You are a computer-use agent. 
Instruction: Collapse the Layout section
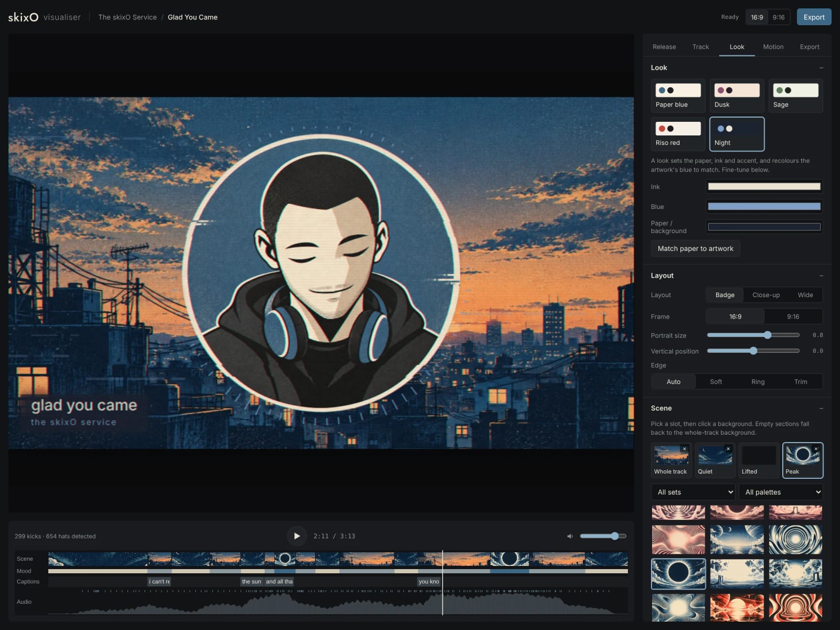coord(821,276)
